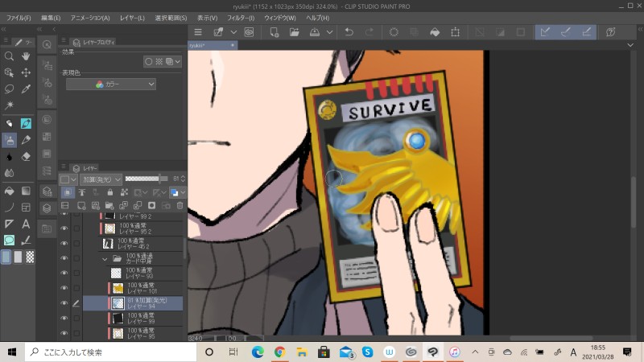
Task: Hide layer レイヤー 101 using eye icon
Action: 64,288
